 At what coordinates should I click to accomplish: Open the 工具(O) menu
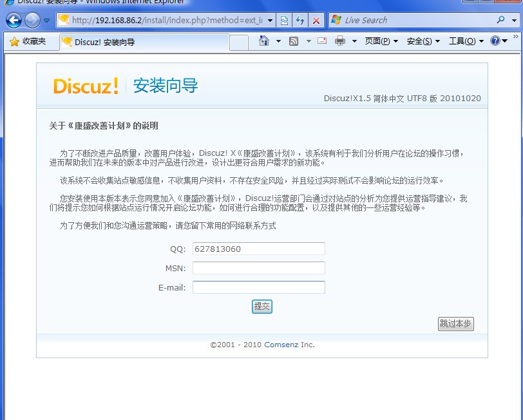[x=466, y=41]
